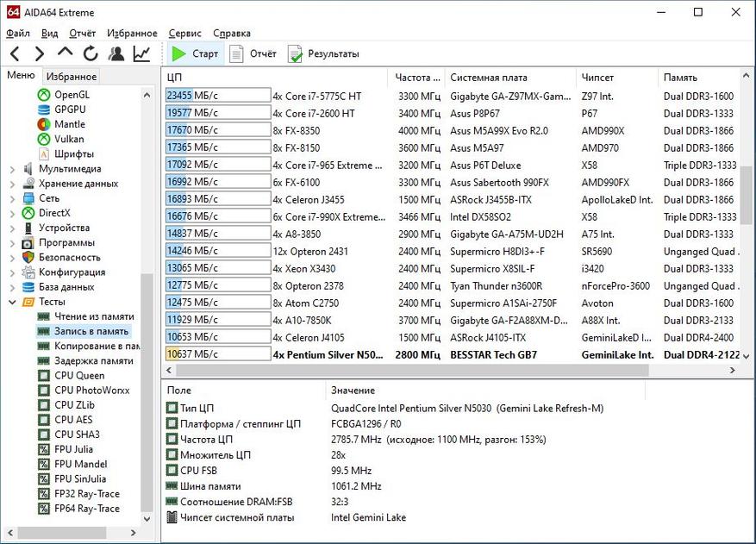Start the benchmark with Старт
Viewport: 756px width, 544px height.
click(x=196, y=53)
